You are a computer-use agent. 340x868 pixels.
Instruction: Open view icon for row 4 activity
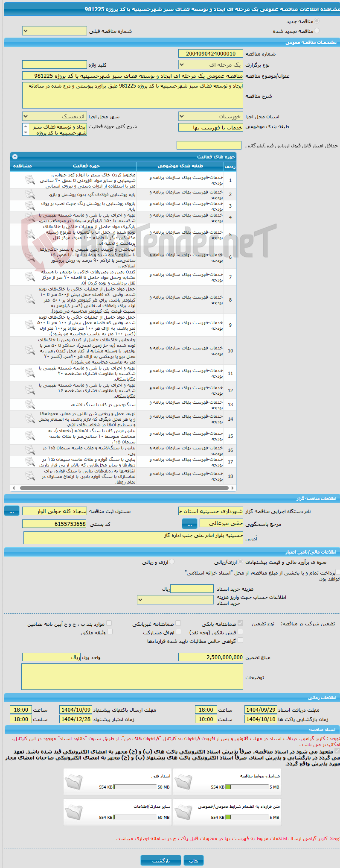[x=29, y=217]
